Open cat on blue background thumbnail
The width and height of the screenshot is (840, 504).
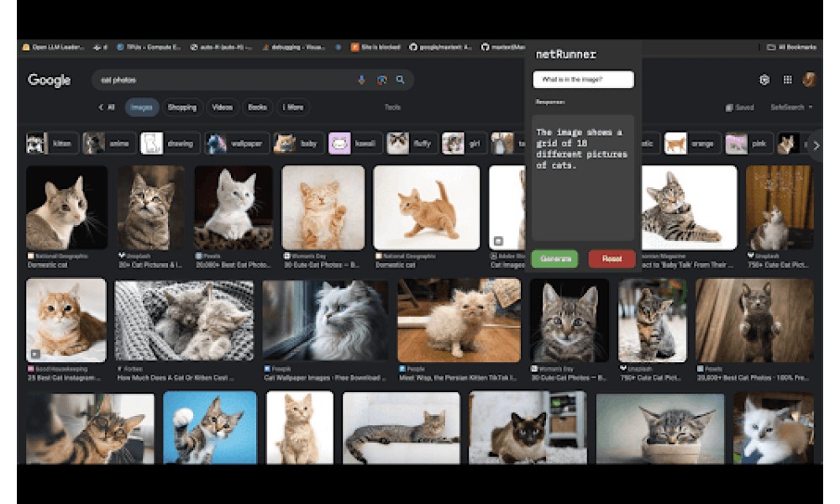(x=210, y=428)
